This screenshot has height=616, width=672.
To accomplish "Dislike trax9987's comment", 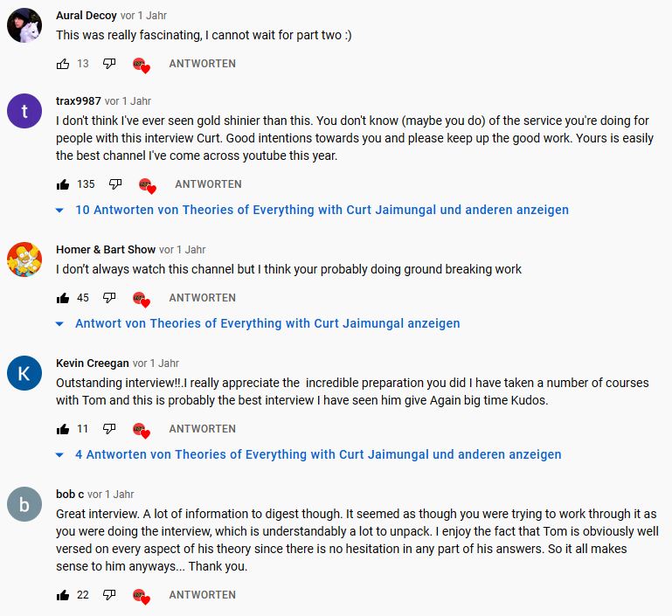I will coord(115,184).
